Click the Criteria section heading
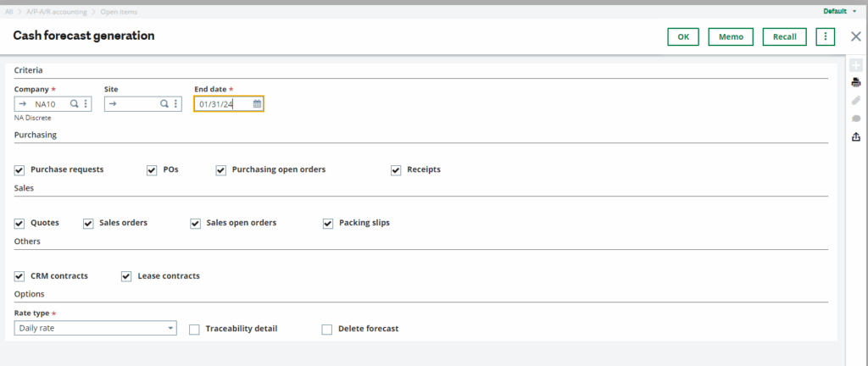This screenshot has width=868, height=366. [x=28, y=71]
